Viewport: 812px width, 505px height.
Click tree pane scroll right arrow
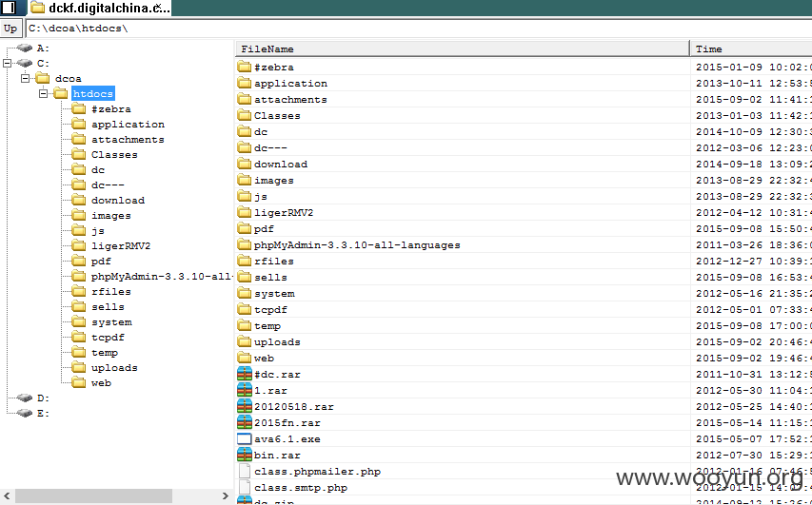[x=225, y=495]
